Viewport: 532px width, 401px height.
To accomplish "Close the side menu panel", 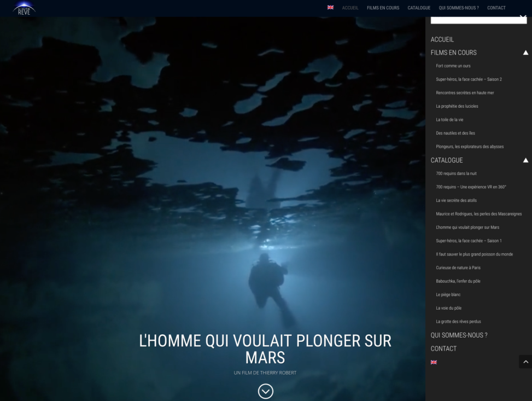I will pyautogui.click(x=523, y=16).
